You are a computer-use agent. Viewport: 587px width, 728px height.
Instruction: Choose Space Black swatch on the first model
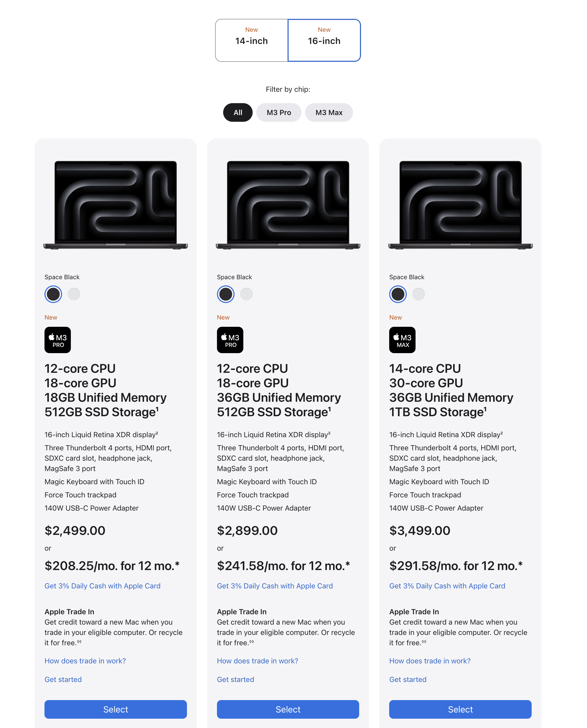click(x=53, y=294)
